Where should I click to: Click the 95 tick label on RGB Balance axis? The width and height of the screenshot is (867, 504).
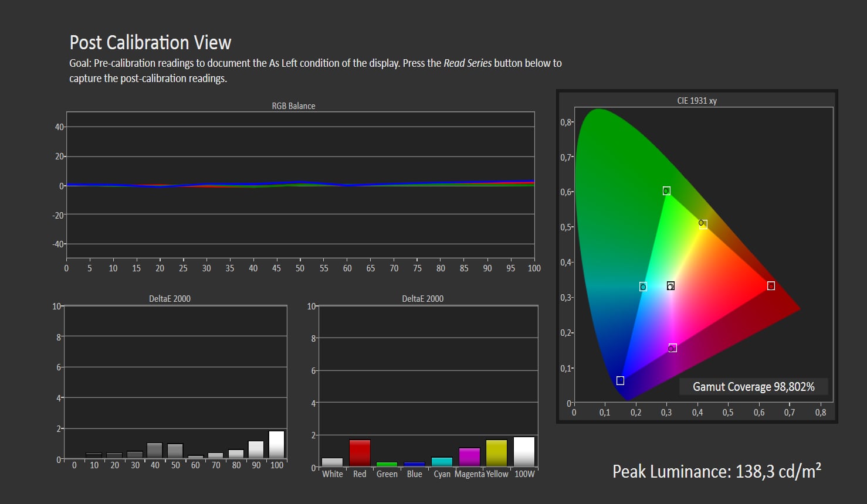[x=511, y=268]
